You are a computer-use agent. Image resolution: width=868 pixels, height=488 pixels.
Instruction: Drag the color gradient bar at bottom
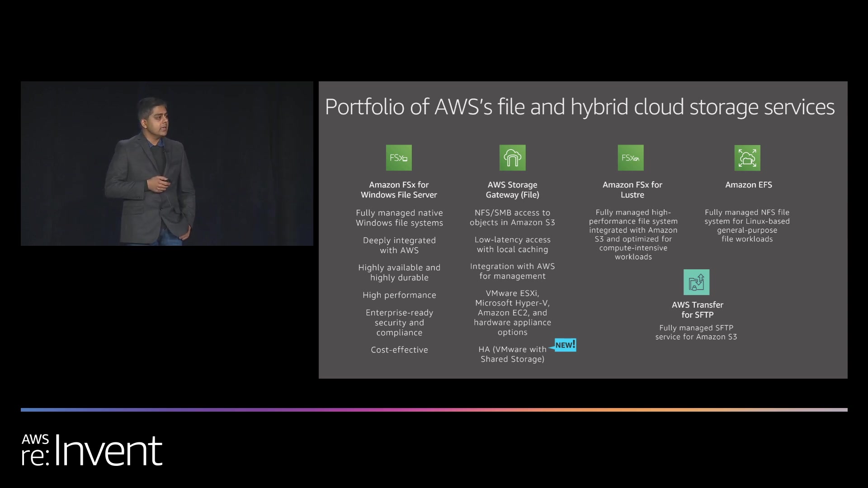(x=434, y=408)
